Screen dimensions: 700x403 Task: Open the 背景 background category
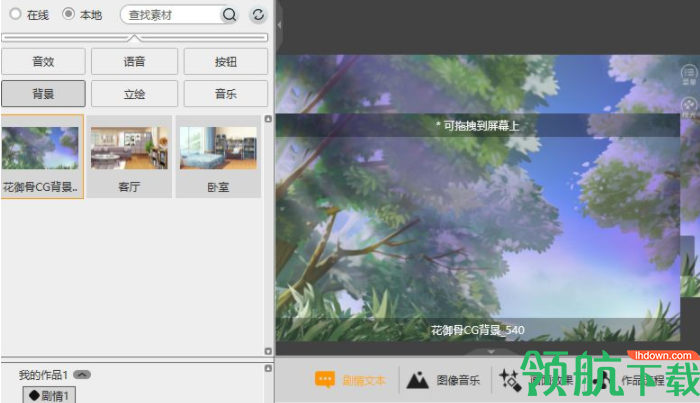pyautogui.click(x=43, y=94)
